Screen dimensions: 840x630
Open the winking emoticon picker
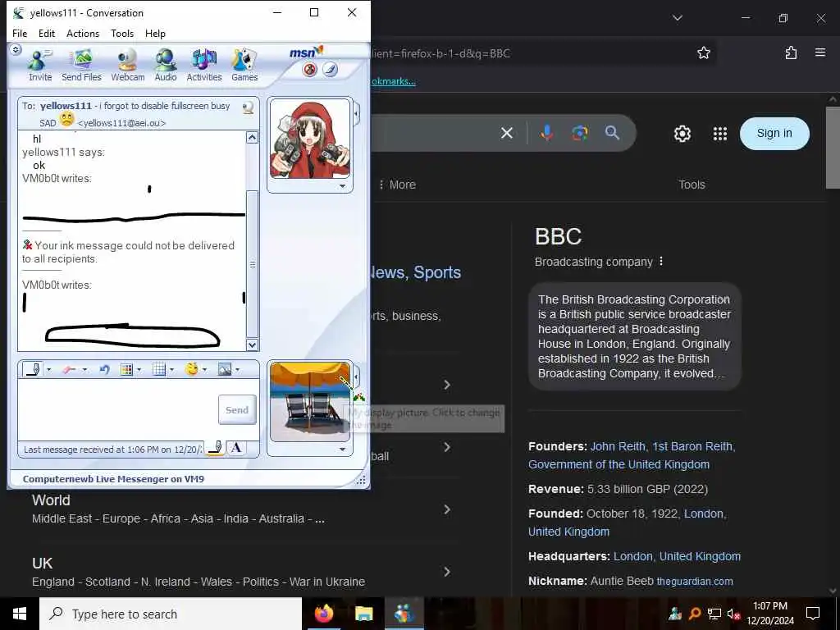[192, 369]
